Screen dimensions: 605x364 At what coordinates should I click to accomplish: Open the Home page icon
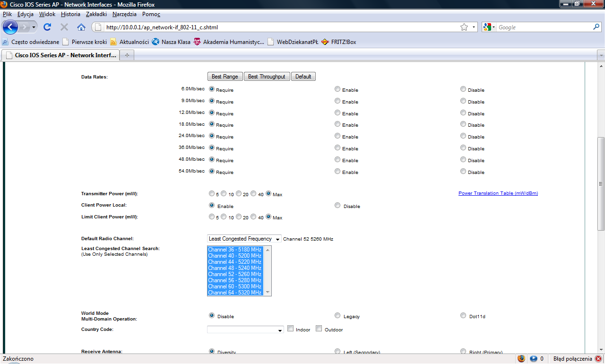[x=81, y=27]
